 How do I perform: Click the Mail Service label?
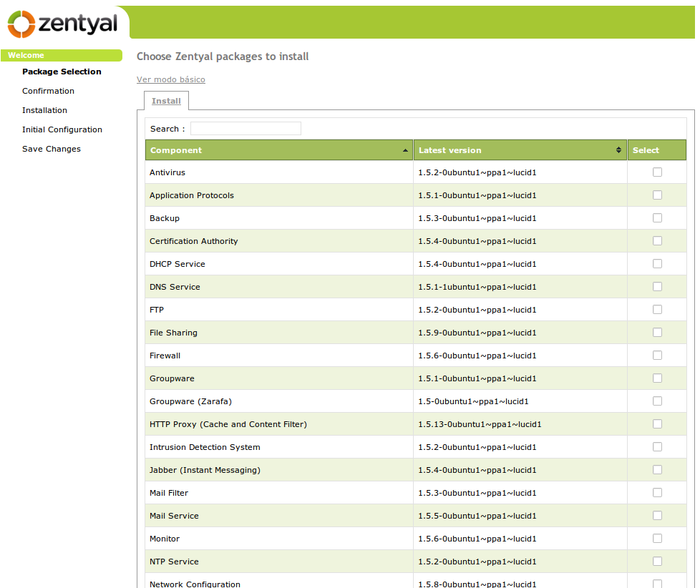tap(174, 516)
